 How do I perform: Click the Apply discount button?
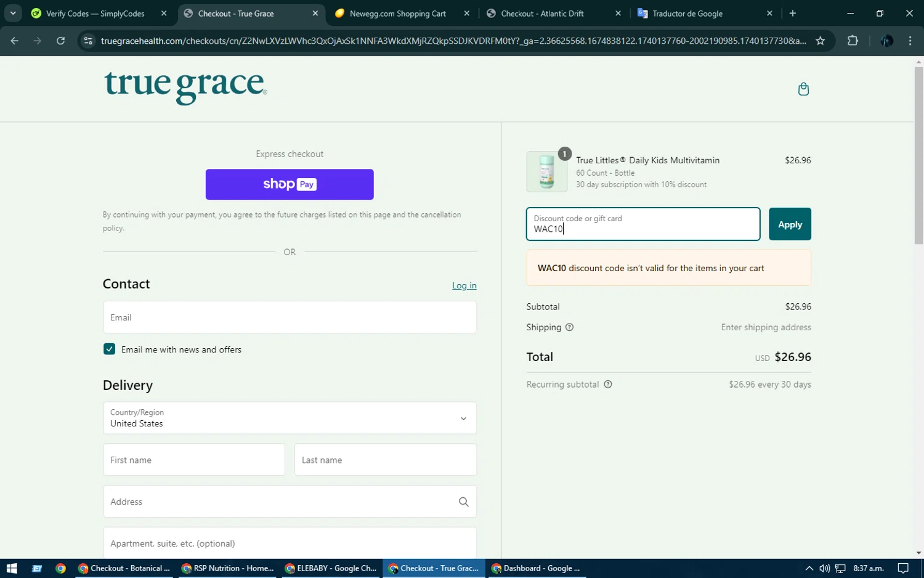[790, 224]
